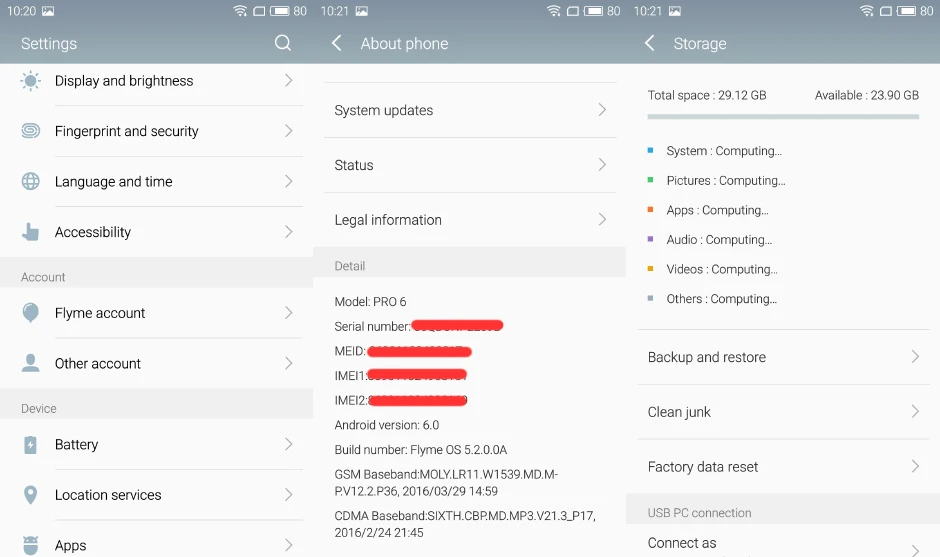Open Display and brightness settings

point(156,81)
